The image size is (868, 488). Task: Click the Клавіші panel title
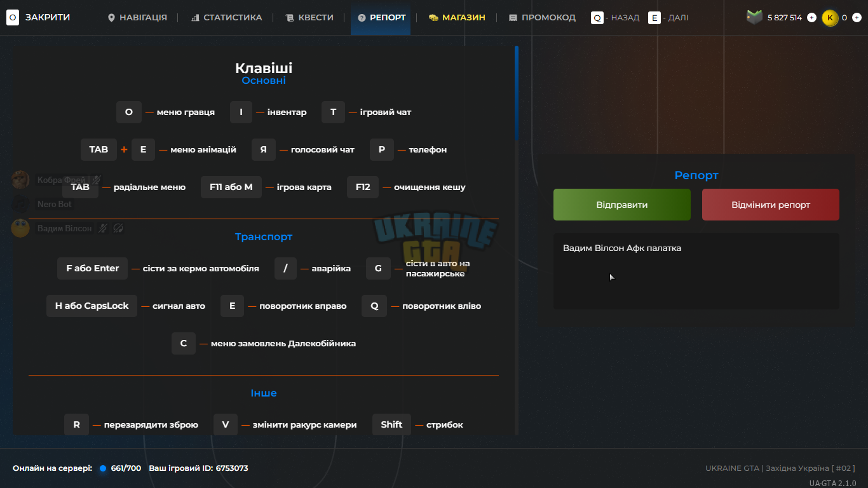coord(264,68)
